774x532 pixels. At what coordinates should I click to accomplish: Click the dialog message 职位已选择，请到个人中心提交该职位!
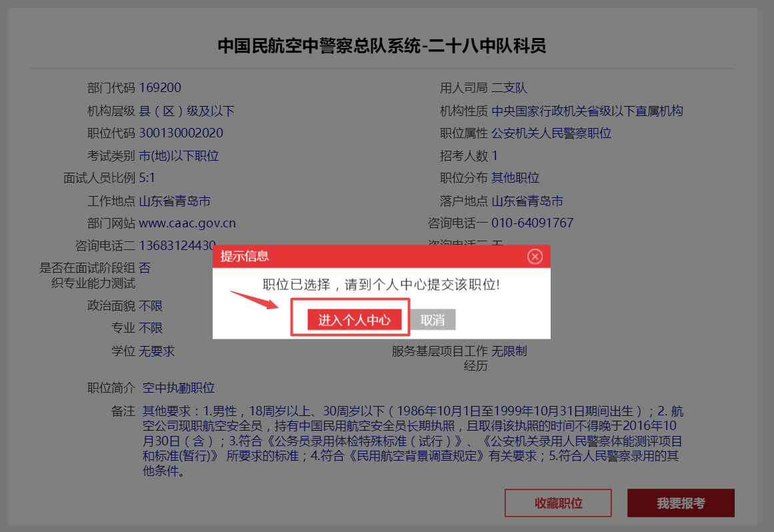381,284
